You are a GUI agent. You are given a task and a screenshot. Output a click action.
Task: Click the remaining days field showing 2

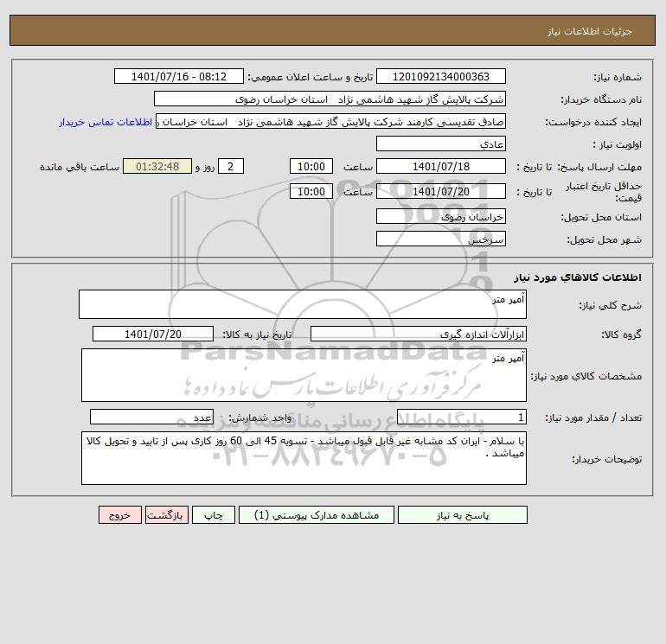pyautogui.click(x=231, y=167)
